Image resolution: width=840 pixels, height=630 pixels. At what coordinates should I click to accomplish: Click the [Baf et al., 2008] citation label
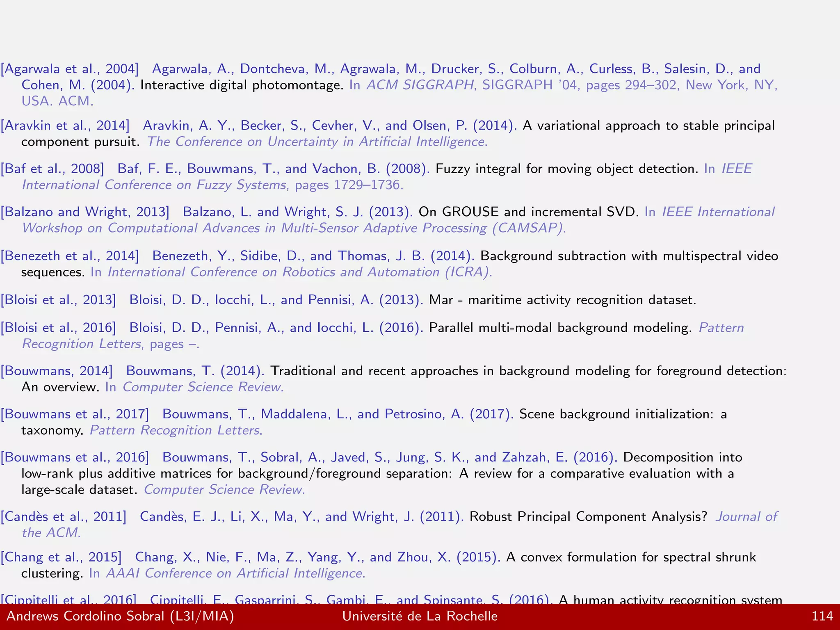tap(52, 169)
